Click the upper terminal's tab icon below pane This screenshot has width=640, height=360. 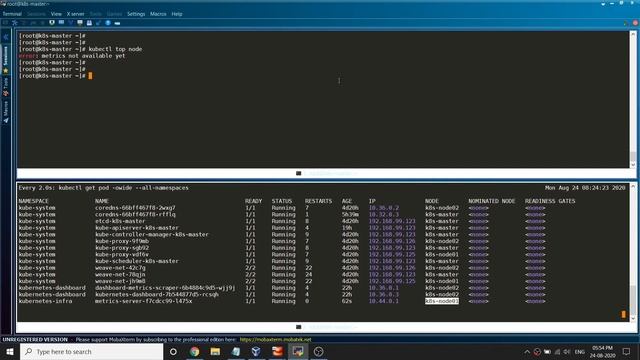click(x=298, y=173)
